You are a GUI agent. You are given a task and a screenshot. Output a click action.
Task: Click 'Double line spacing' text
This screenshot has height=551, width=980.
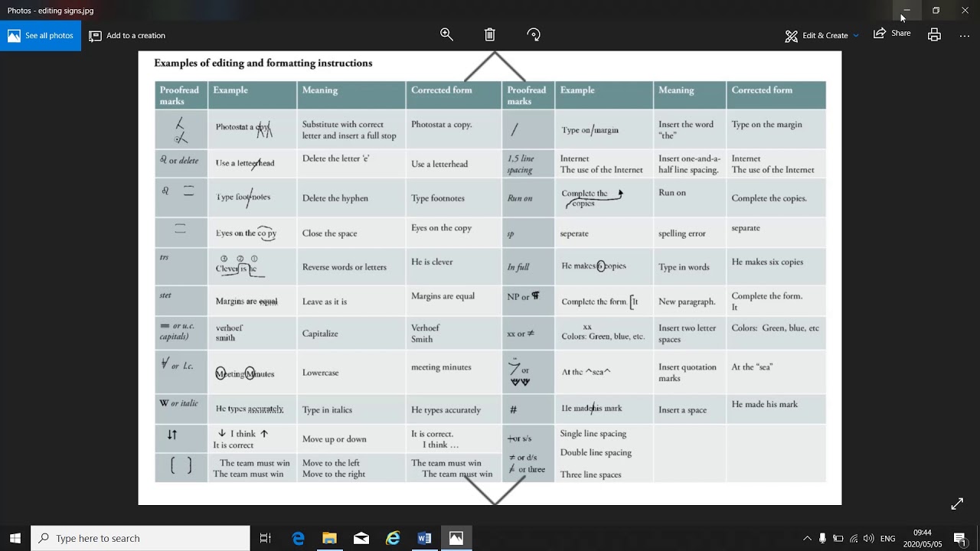tap(596, 452)
